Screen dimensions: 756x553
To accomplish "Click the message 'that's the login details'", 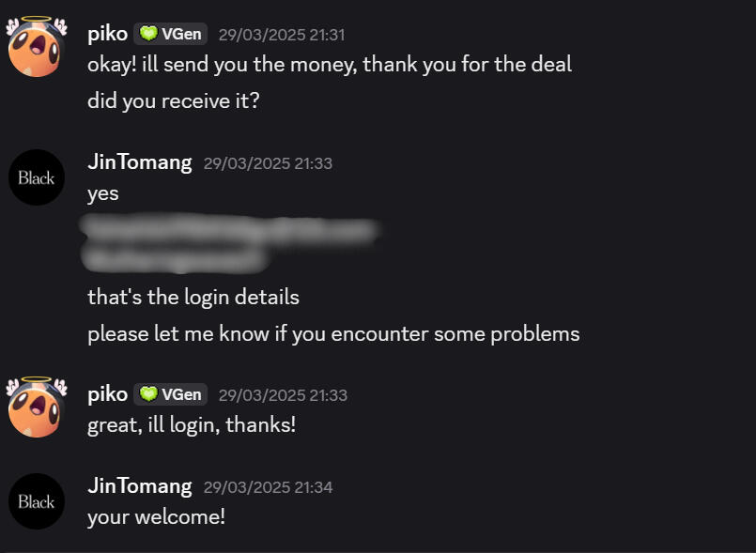I will point(193,297).
